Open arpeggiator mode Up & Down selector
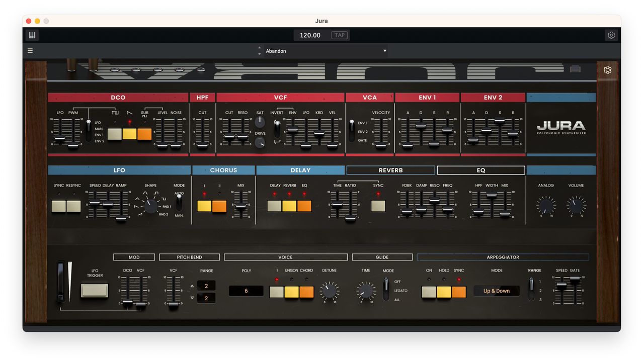Viewport: 644px width, 362px height. coord(497,291)
